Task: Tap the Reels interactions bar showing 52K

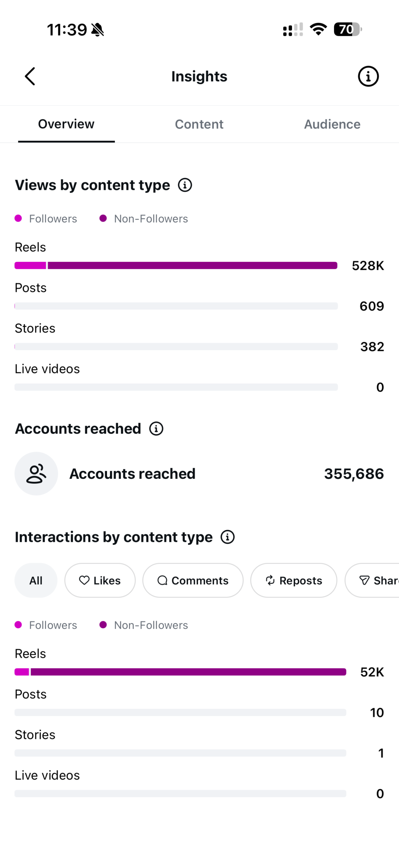Action: pos(180,672)
